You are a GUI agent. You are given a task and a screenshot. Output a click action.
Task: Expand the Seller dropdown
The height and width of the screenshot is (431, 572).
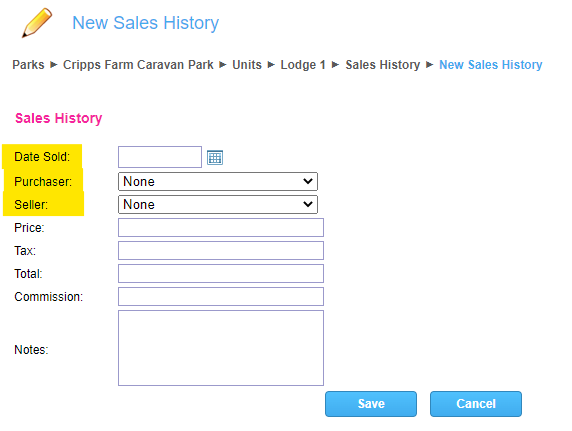(218, 204)
